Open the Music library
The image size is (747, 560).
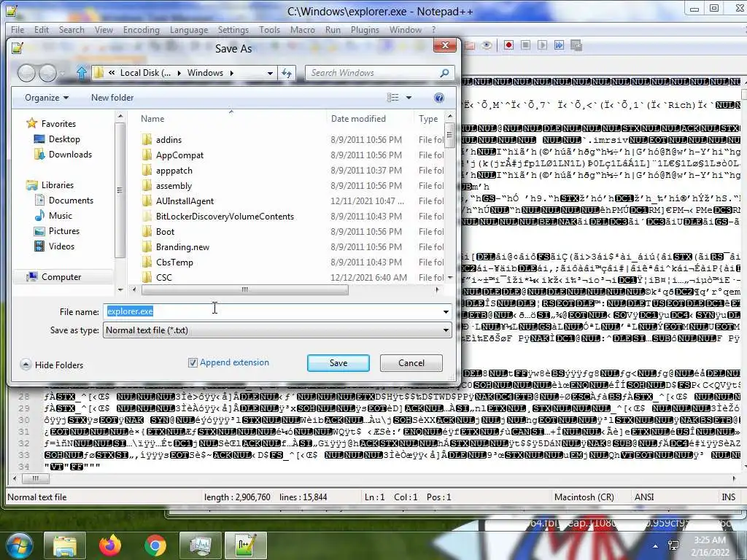click(60, 216)
